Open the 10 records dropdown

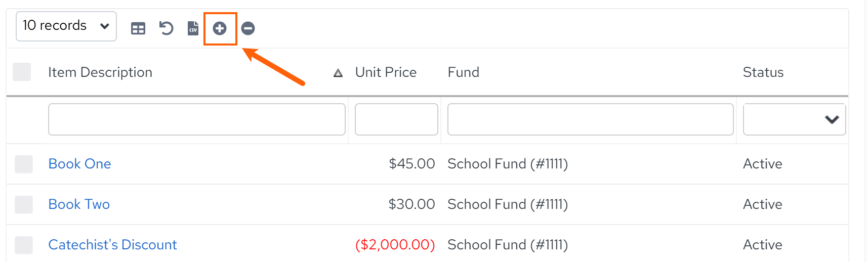[x=66, y=26]
